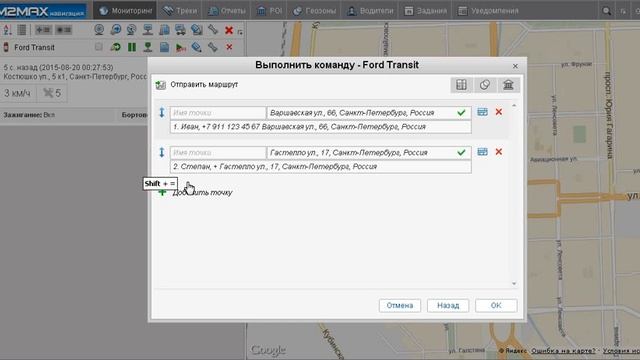Click the wrench icon in header toolbar row
640x360 pixels.
click(213, 29)
